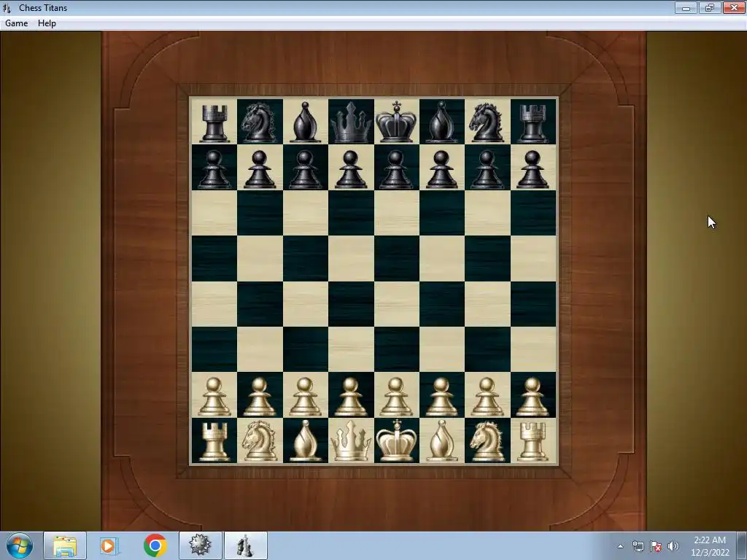Show hidden system tray icons
This screenshot has height=560, width=747.
click(620, 546)
